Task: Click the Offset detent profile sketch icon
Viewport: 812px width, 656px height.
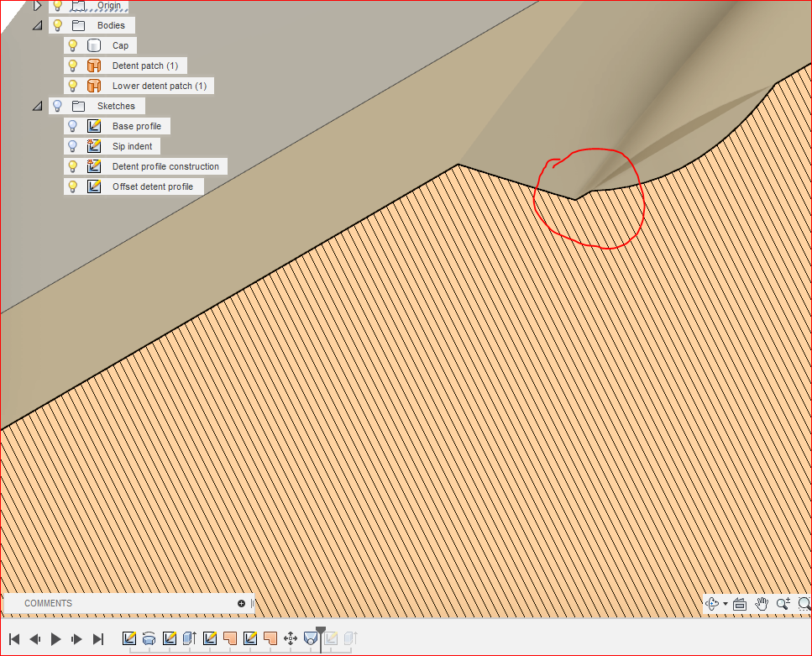Action: click(94, 186)
